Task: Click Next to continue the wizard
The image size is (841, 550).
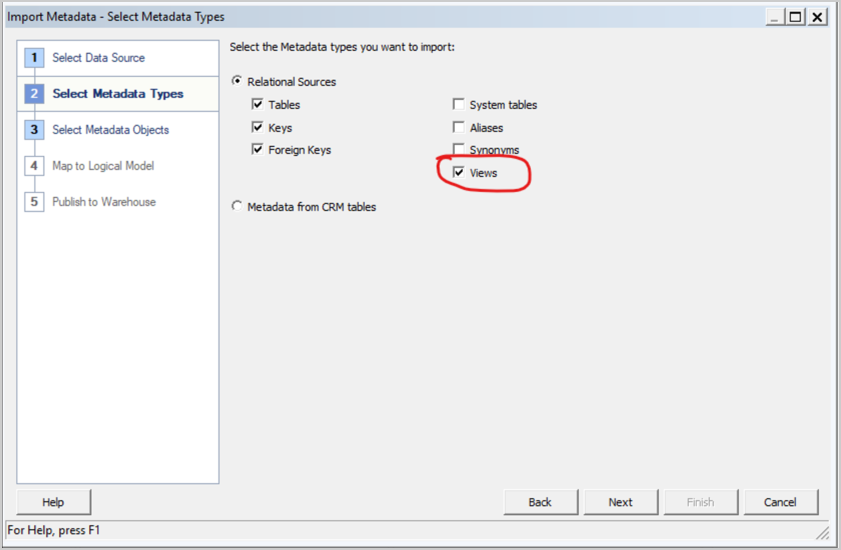Action: pos(620,502)
